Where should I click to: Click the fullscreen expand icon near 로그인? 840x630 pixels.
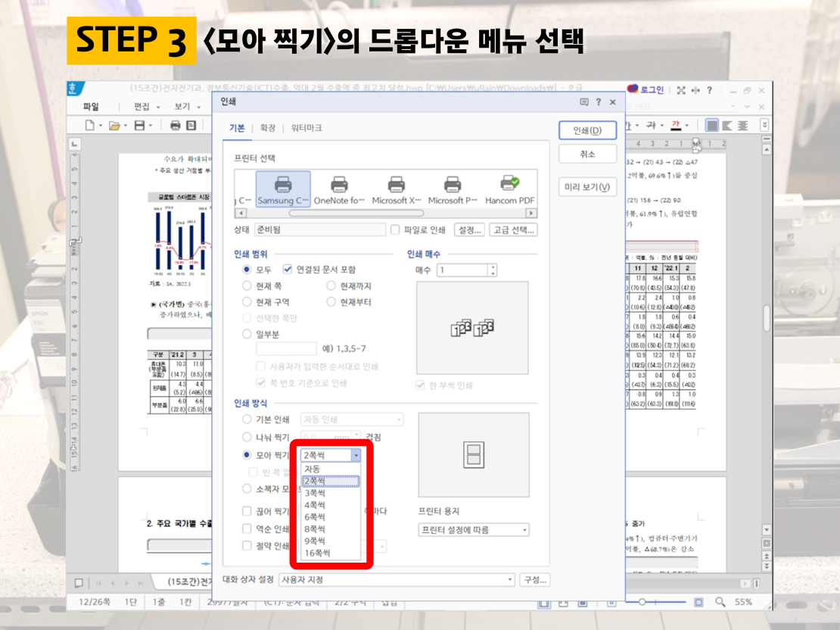[x=681, y=90]
